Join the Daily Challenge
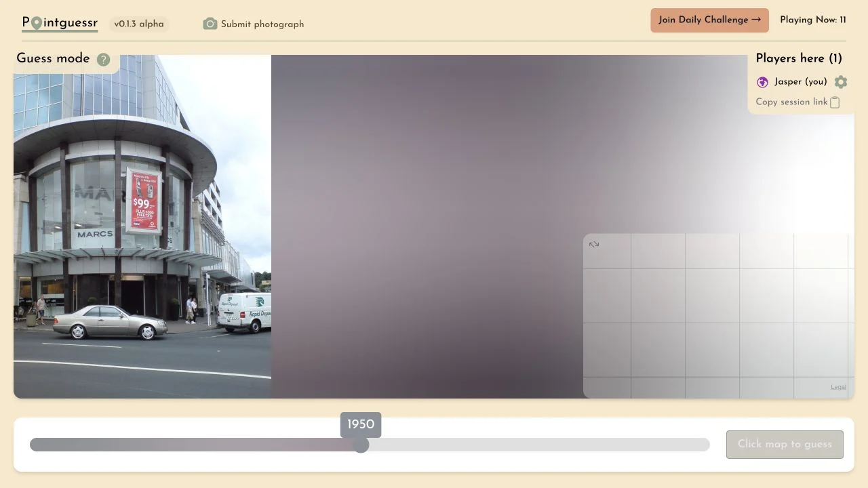Image resolution: width=868 pixels, height=488 pixels. [709, 20]
